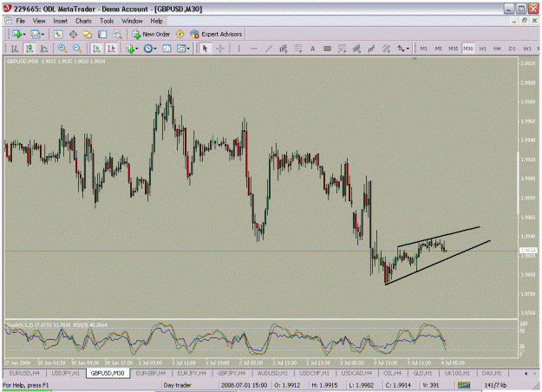The image size is (542, 392).
Task: Switch to the OIL,H4 chart tab
Action: tap(392, 373)
